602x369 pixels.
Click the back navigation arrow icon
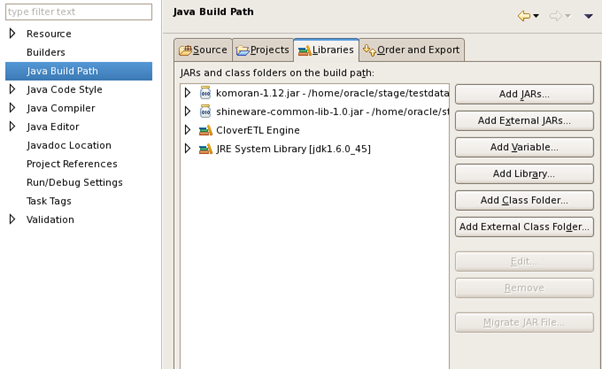tap(524, 16)
